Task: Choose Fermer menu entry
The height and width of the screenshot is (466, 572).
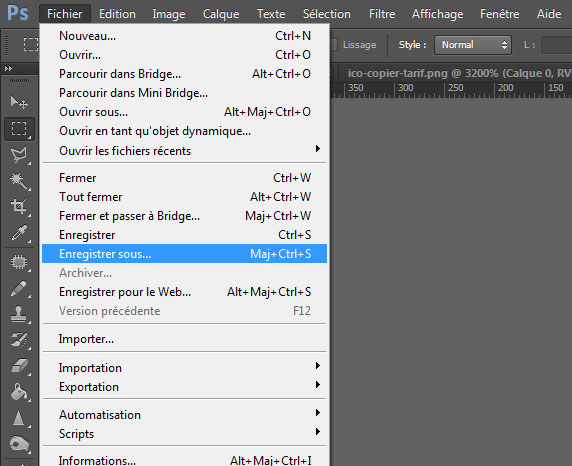Action: click(x=185, y=178)
